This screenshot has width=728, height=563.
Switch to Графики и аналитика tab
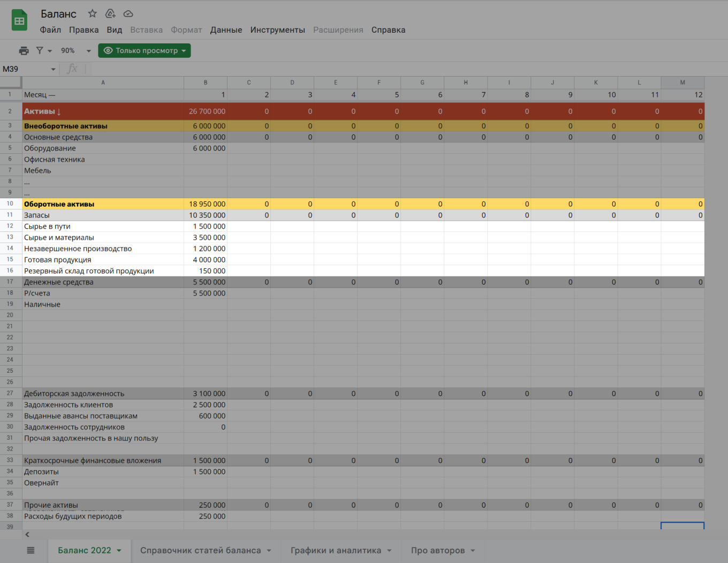[336, 550]
